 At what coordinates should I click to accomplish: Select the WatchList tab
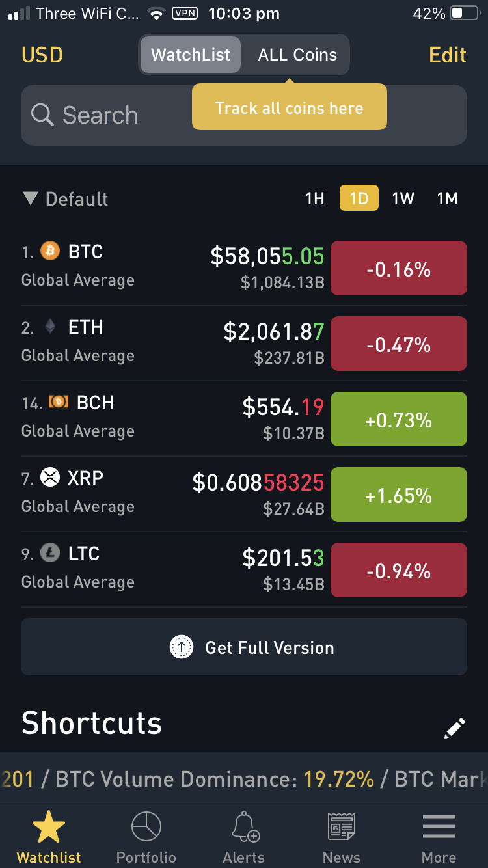(191, 55)
